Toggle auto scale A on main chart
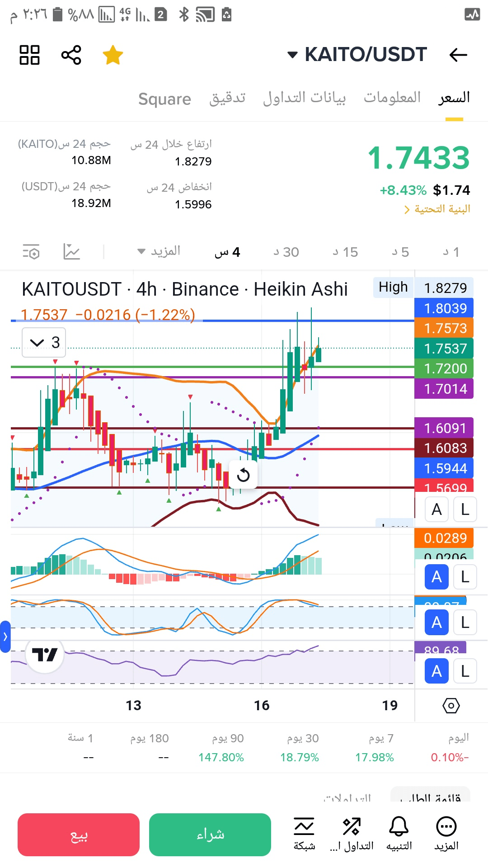488x868 pixels. click(x=436, y=509)
